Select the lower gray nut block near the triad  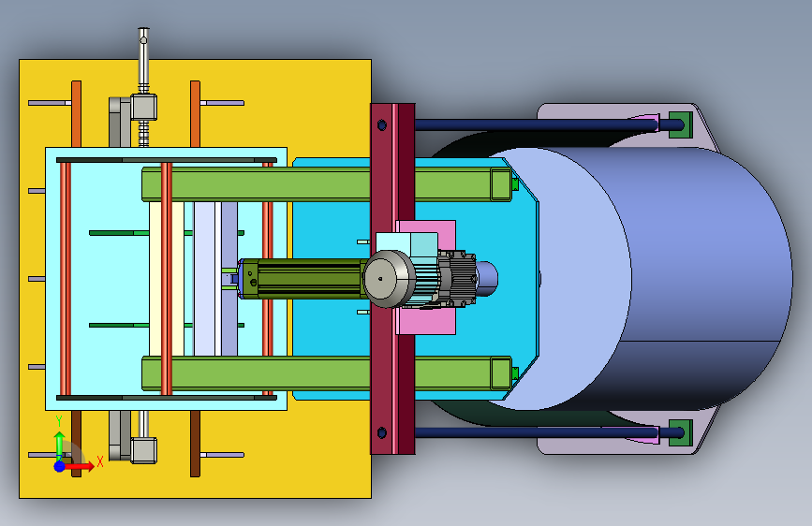[x=143, y=450]
